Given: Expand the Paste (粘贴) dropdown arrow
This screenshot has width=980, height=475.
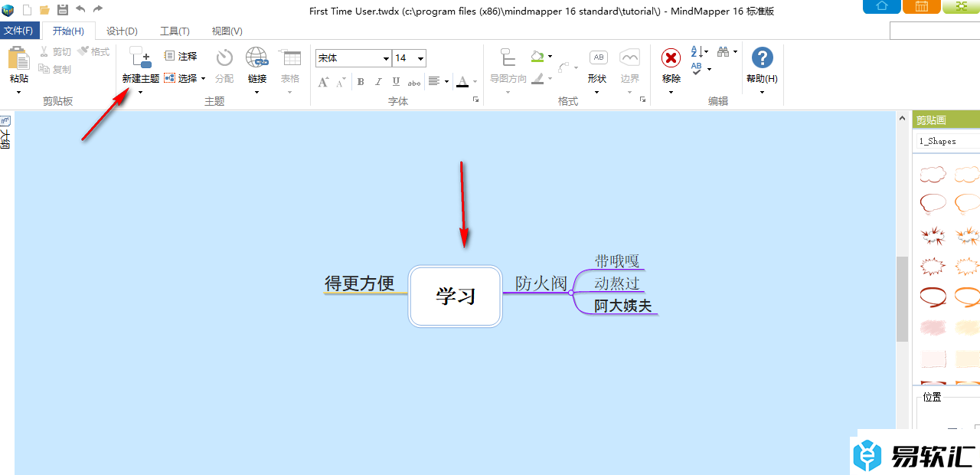Looking at the screenshot, I should click(19, 92).
